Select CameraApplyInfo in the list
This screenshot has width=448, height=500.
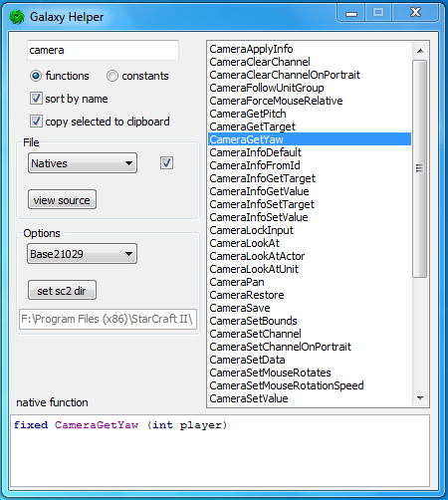tap(310, 49)
